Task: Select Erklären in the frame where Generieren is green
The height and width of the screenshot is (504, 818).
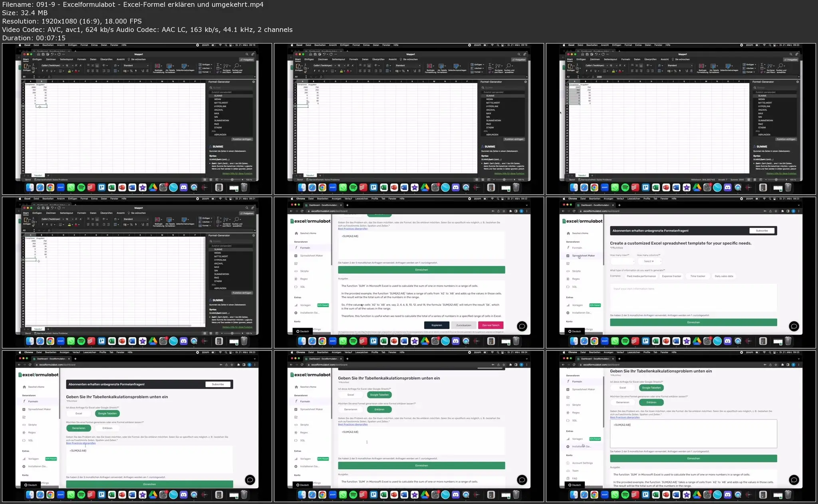Action: point(107,428)
